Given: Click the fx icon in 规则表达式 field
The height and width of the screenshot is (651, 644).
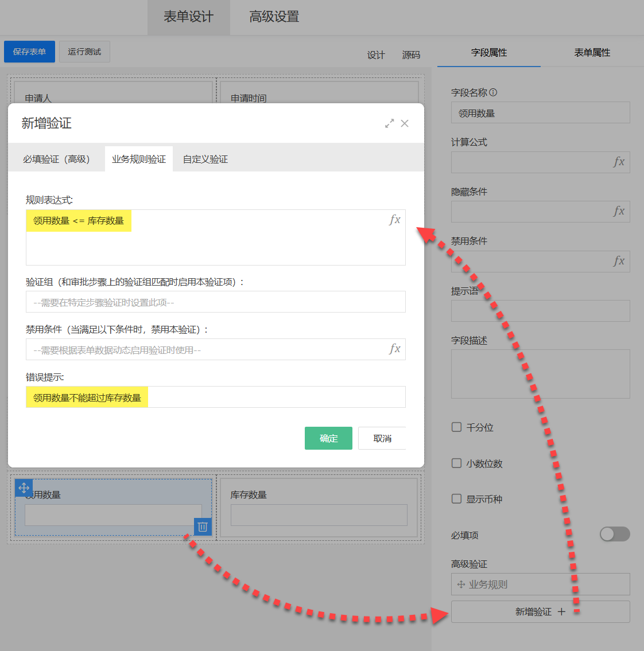Looking at the screenshot, I should coord(395,220).
